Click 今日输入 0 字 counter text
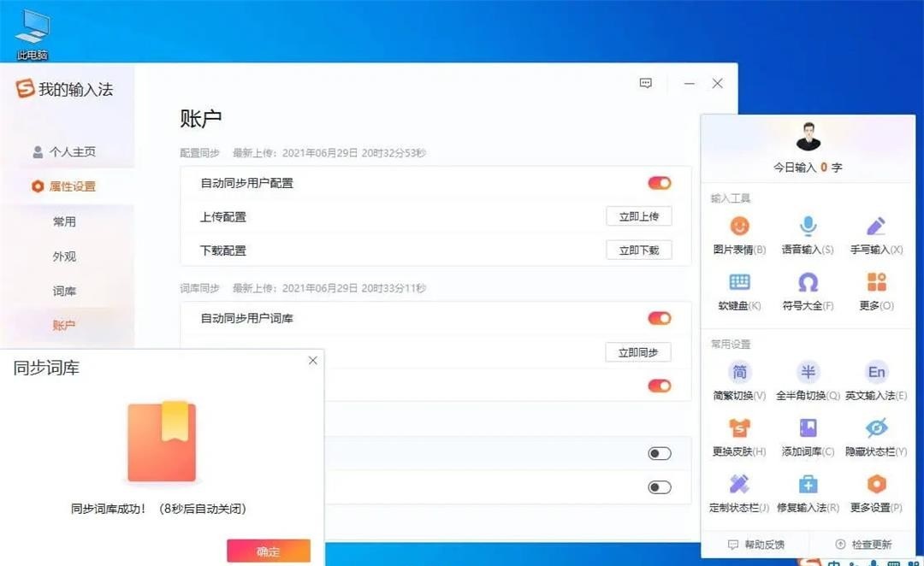The height and width of the screenshot is (566, 924). pyautogui.click(x=808, y=168)
